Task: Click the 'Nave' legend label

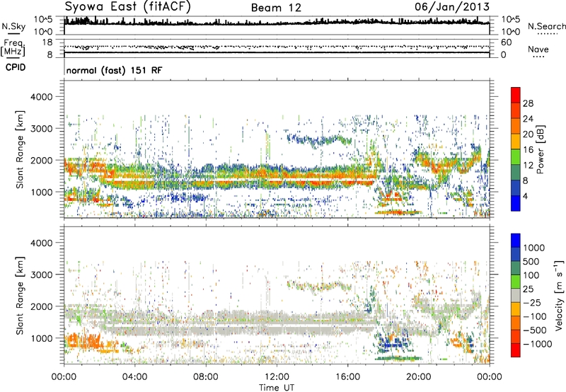Action: point(538,50)
